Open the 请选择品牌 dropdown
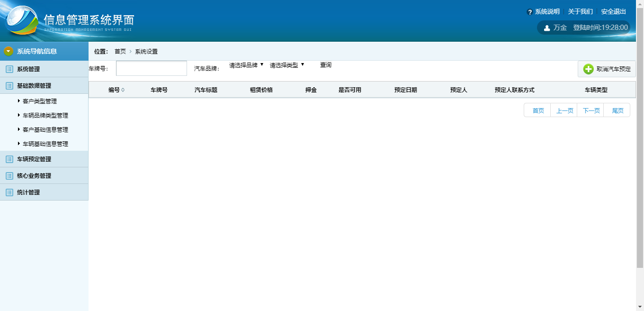Viewport: 644px width, 311px height. (x=246, y=65)
